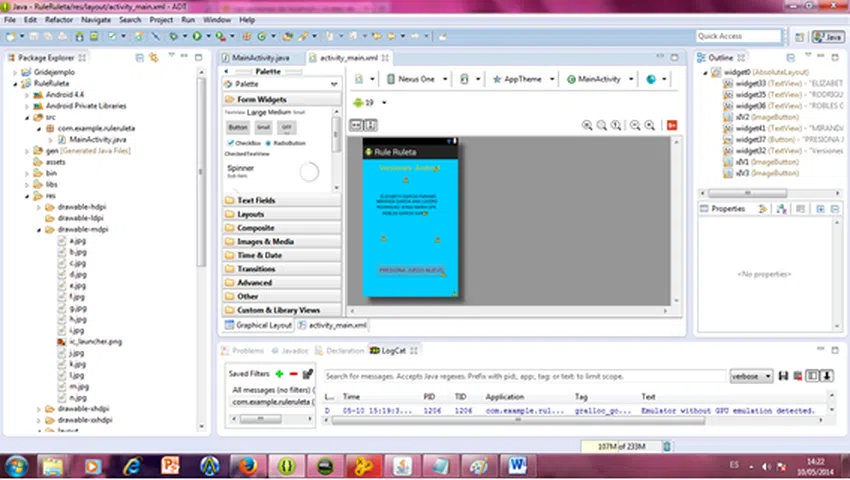The image size is (850, 480).
Task: Open the Navigate menu
Action: pyautogui.click(x=96, y=20)
